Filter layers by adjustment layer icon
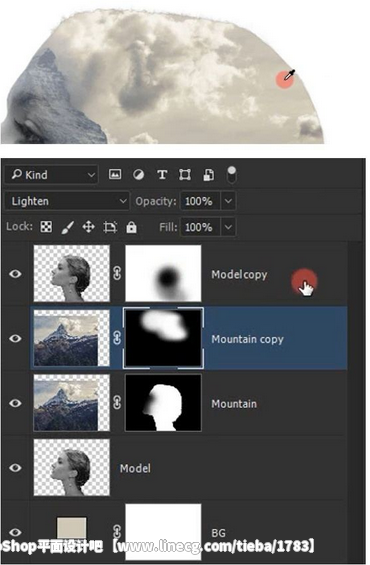This screenshot has width=370, height=565. [139, 175]
